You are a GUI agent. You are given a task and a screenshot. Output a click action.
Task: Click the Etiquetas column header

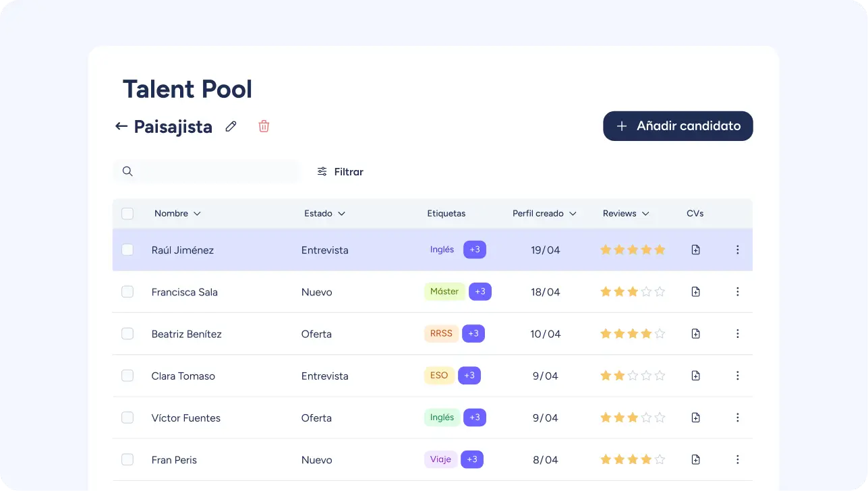tap(446, 214)
